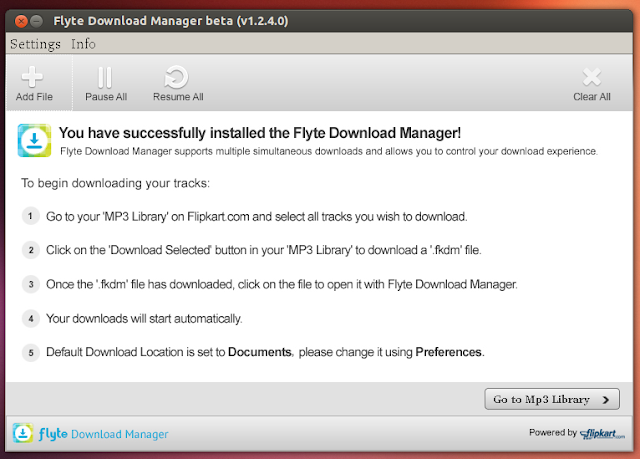The height and width of the screenshot is (459, 640).
Task: Click the Clear All X icon
Action: [x=592, y=77]
